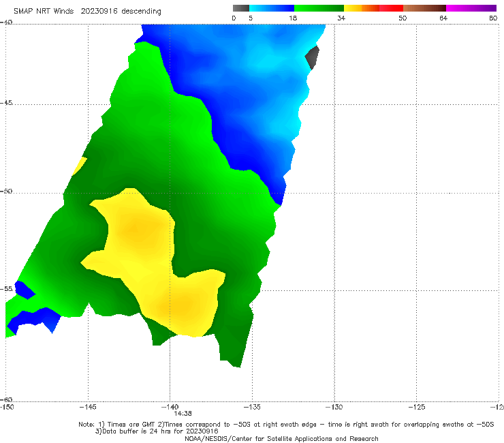504x443 pixels.
Task: Click the magenta-purple 64–80 color bar segment
Action: [x=471, y=8]
